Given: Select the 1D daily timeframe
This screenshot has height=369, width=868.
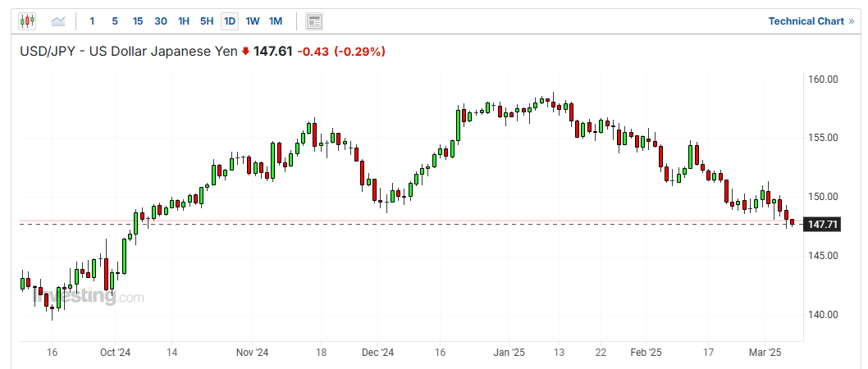Looking at the screenshot, I should coord(229,21).
